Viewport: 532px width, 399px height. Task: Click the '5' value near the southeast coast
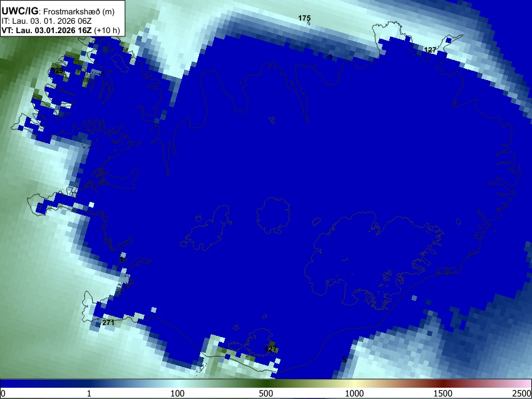click(344, 360)
